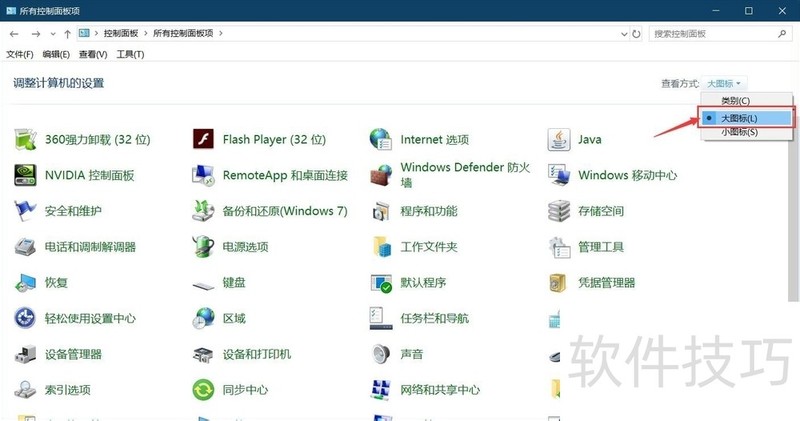Open the 声音 text link
800x421 pixels.
pos(411,354)
